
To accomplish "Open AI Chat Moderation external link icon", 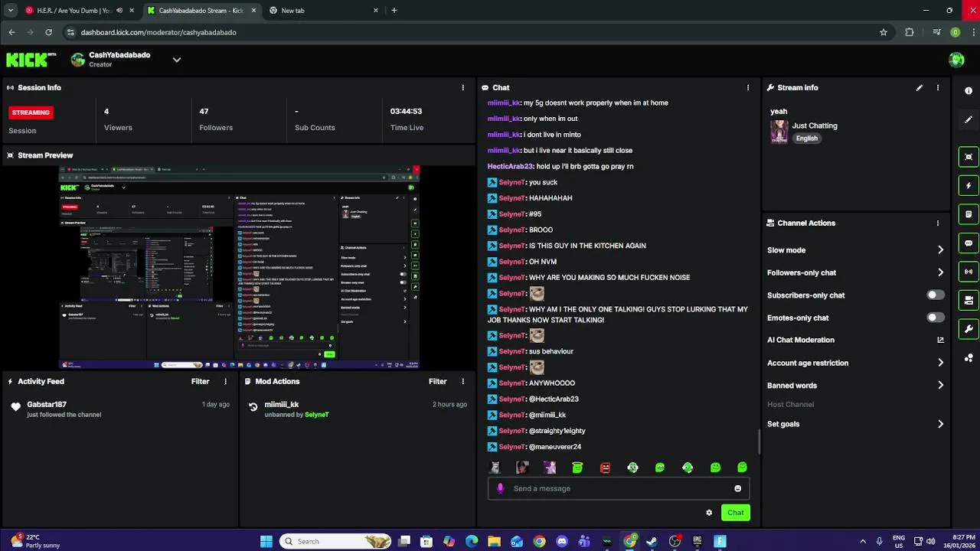I will [x=940, y=340].
